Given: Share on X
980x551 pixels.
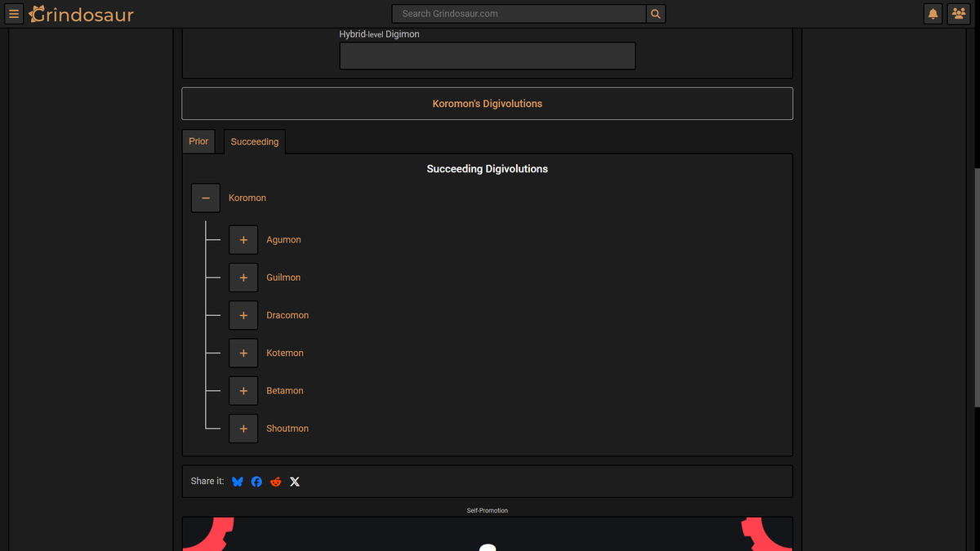Looking at the screenshot, I should pyautogui.click(x=295, y=482).
